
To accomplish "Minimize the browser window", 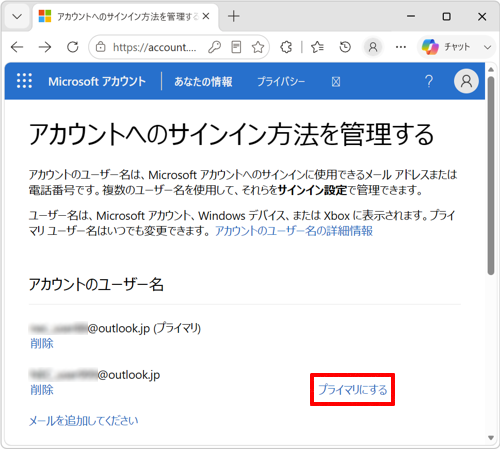I will [411, 16].
